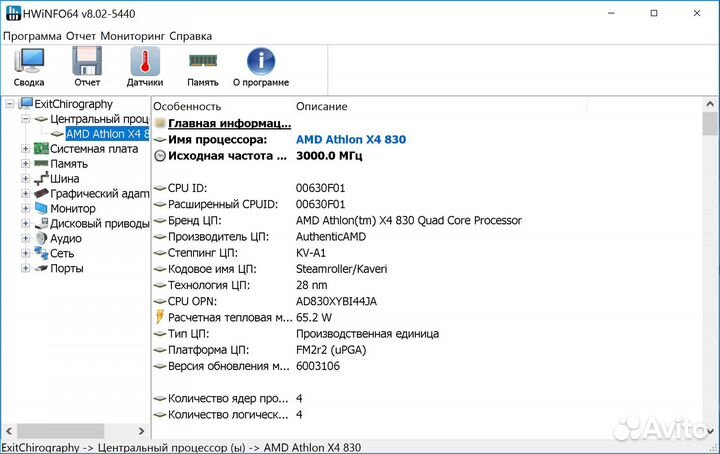Screen dimensions: 720x454
Task: Open the Мониторинг menu
Action: 133,36
